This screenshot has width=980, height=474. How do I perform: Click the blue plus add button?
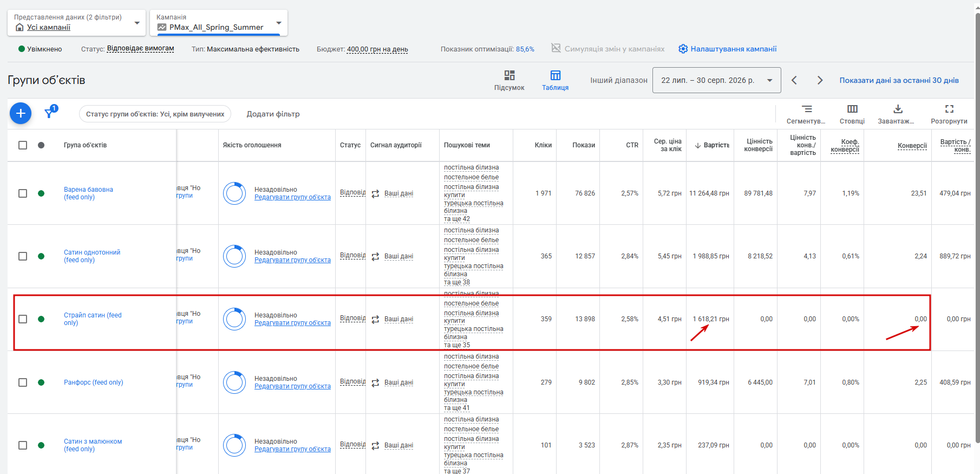click(x=21, y=113)
